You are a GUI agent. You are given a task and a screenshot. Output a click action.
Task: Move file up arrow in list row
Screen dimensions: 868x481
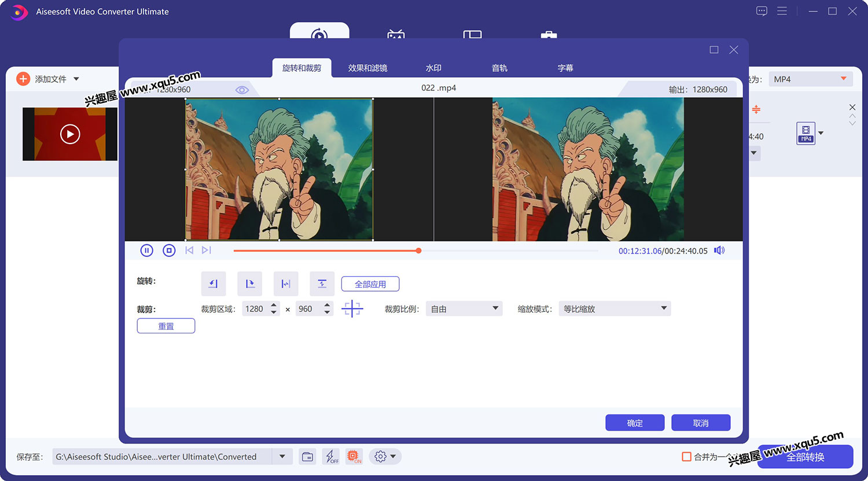pos(852,116)
